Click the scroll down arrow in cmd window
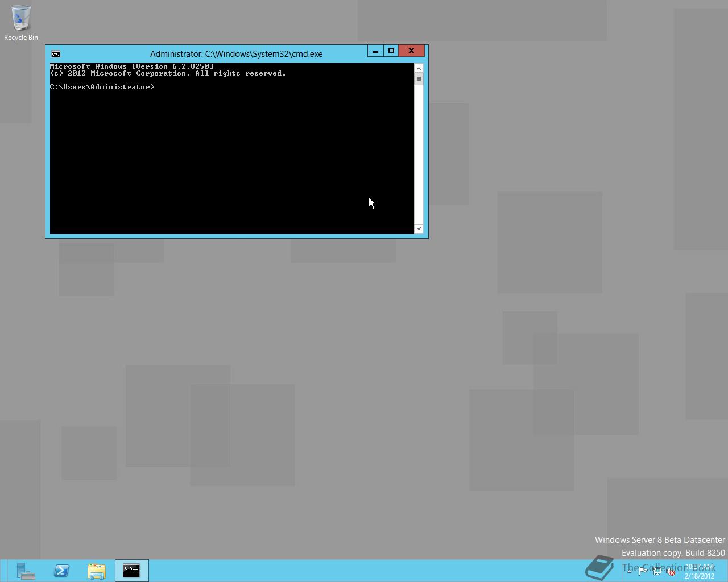Viewport: 728px width, 582px height. click(419, 228)
